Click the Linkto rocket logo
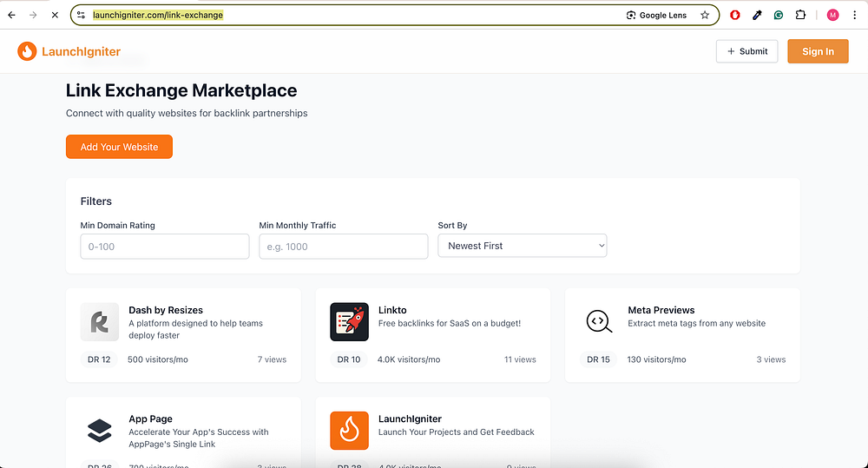868x468 pixels. (x=349, y=322)
